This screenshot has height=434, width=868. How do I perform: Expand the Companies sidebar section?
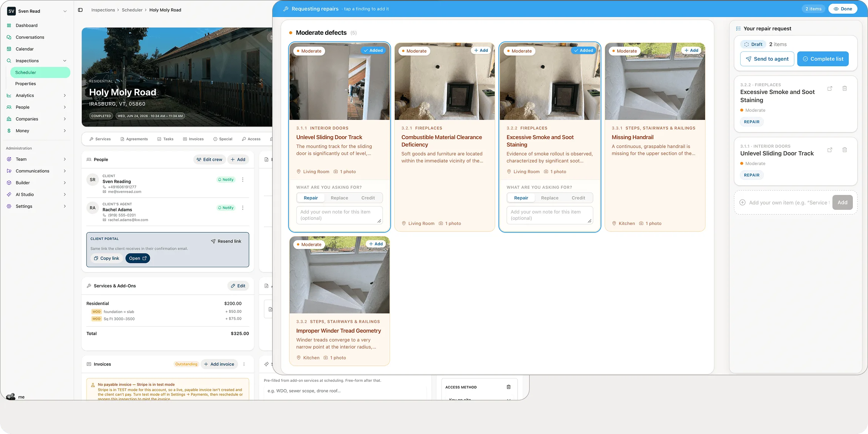[65, 119]
